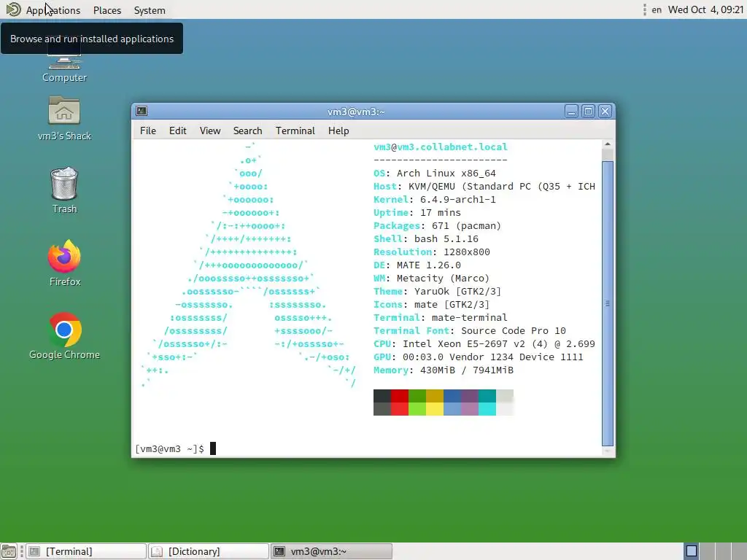The image size is (747, 560).
Task: Click the 'Icons: mate [GTK2/3]' line
Action: 432,304
